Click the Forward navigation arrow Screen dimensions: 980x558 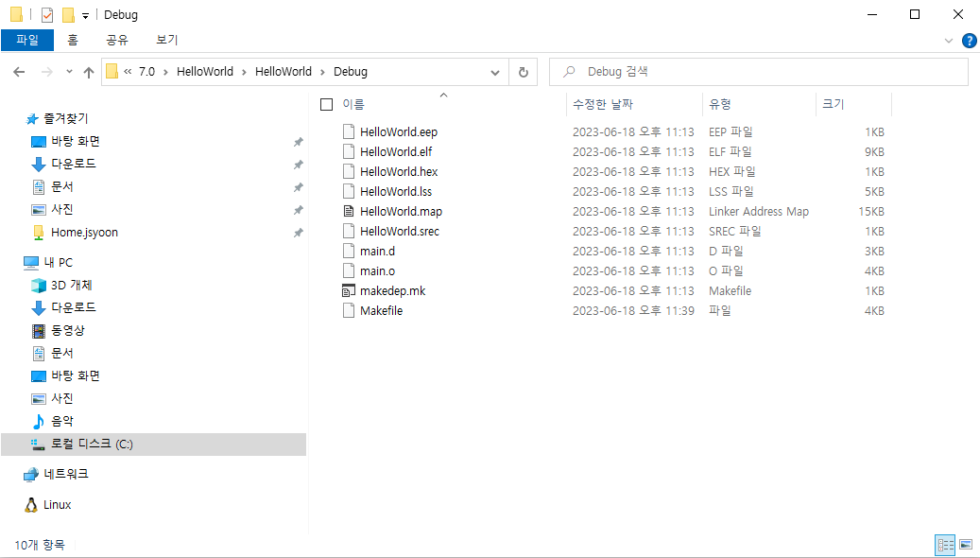[47, 72]
